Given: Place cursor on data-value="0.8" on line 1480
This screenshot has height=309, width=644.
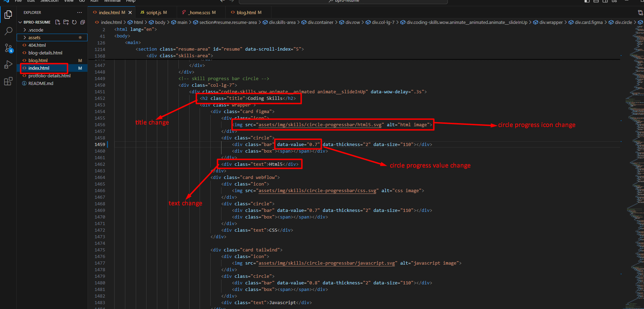Looking at the screenshot, I should [x=298, y=283].
